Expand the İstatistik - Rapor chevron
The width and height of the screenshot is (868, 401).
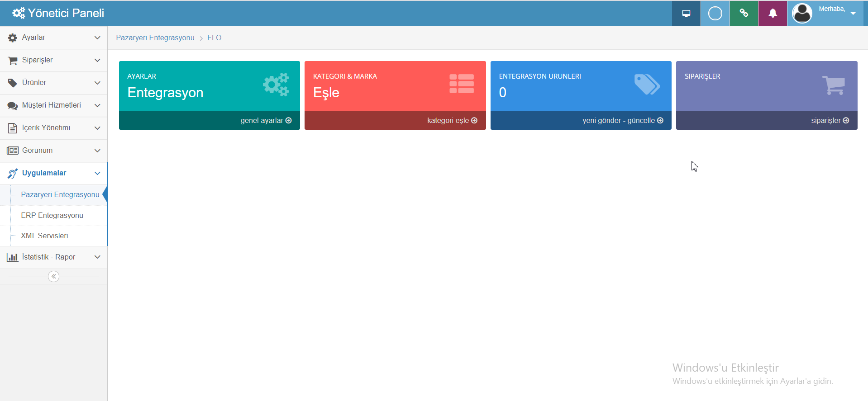tap(97, 257)
